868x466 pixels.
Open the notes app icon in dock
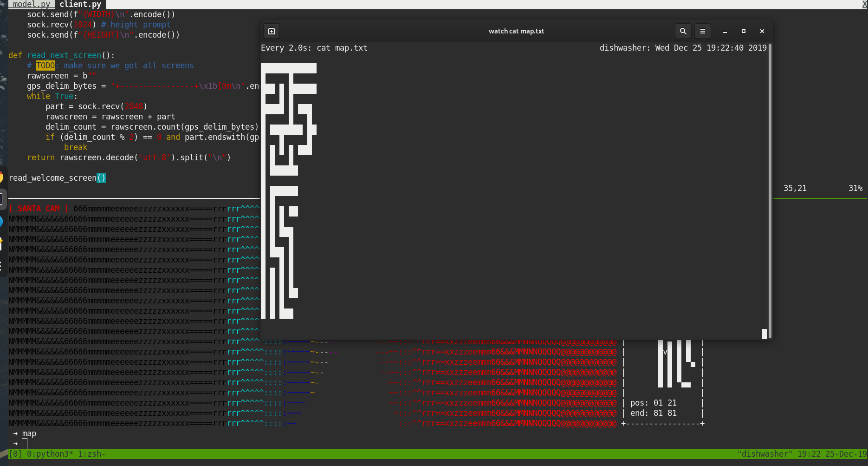pyautogui.click(x=1, y=243)
